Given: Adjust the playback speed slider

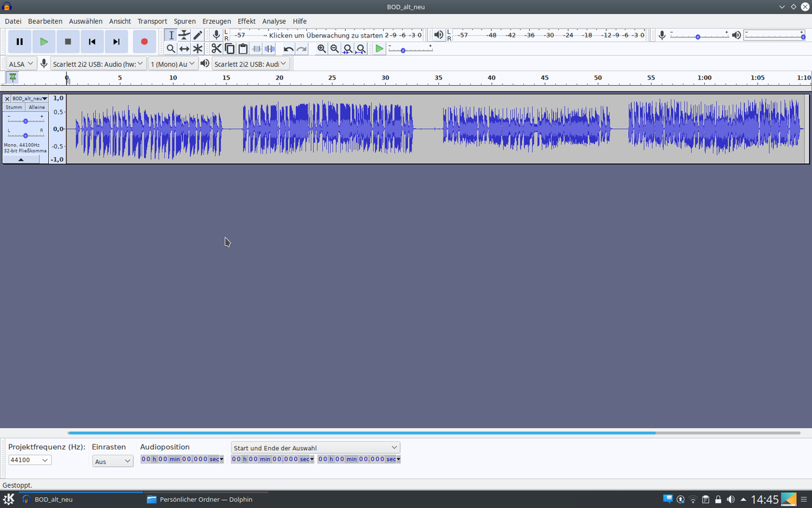Looking at the screenshot, I should coord(410,49).
